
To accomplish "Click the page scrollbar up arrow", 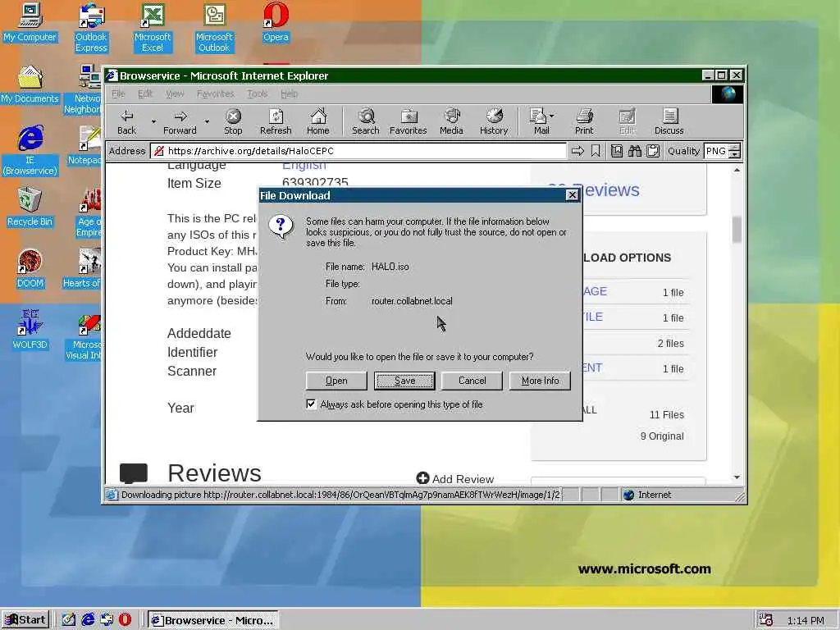I will click(x=737, y=170).
